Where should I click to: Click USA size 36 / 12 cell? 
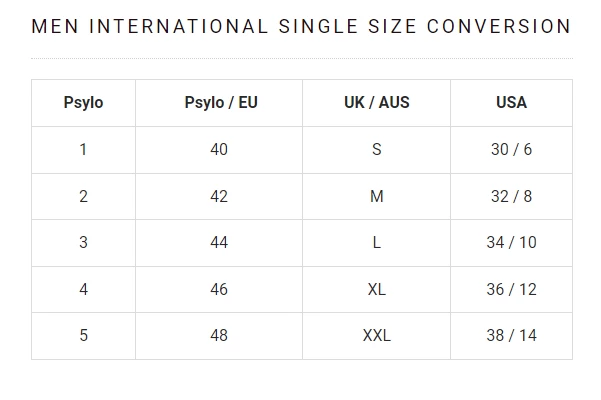point(511,290)
